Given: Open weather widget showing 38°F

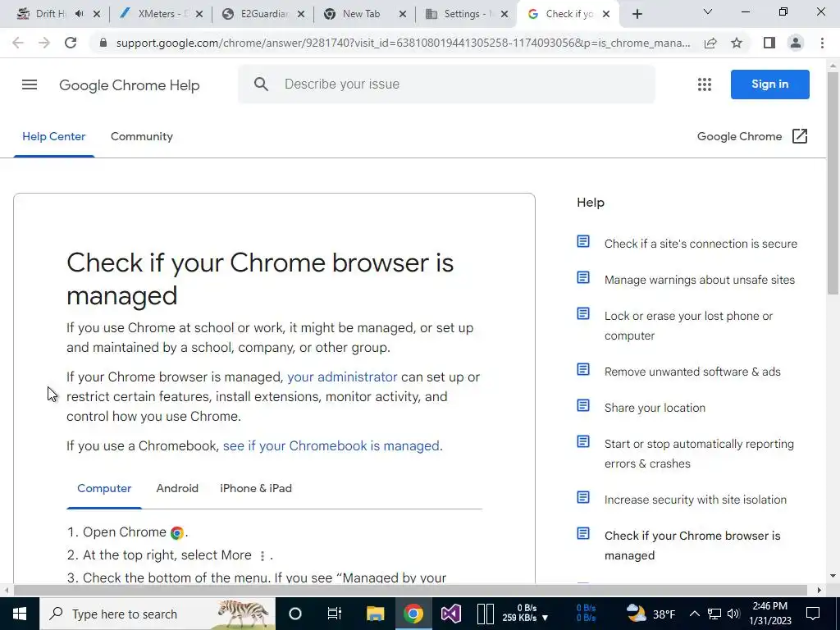Looking at the screenshot, I should (651, 614).
